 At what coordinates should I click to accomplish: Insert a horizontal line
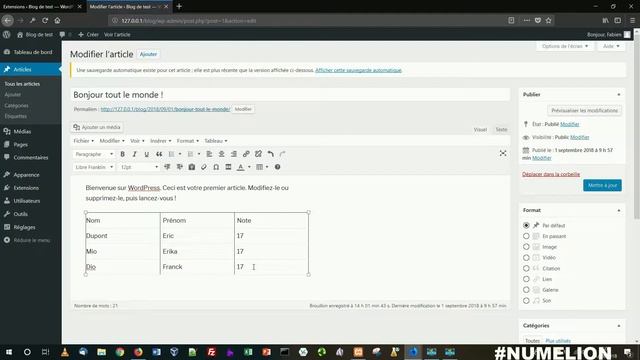[x=228, y=167]
